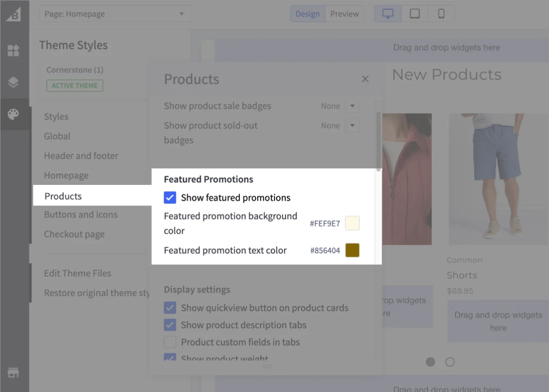The width and height of the screenshot is (549, 392).
Task: Enable Product custom fields in tabs
Action: pyautogui.click(x=170, y=342)
